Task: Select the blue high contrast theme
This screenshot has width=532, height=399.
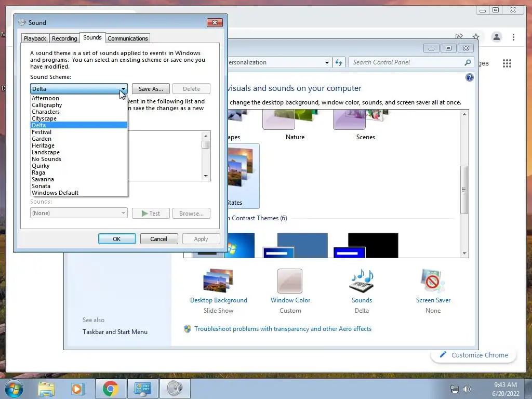Action: tap(296, 245)
